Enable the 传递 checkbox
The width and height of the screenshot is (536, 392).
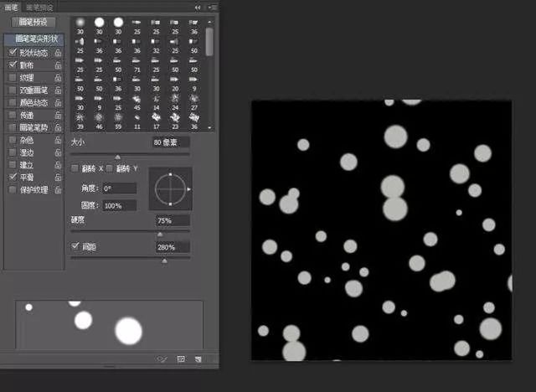point(13,115)
